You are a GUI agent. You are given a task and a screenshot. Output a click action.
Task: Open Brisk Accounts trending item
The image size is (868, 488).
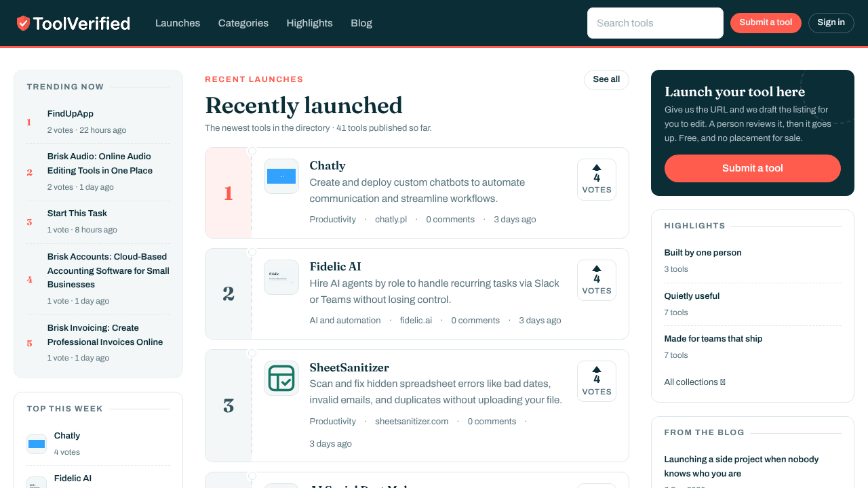pyautogui.click(x=108, y=270)
